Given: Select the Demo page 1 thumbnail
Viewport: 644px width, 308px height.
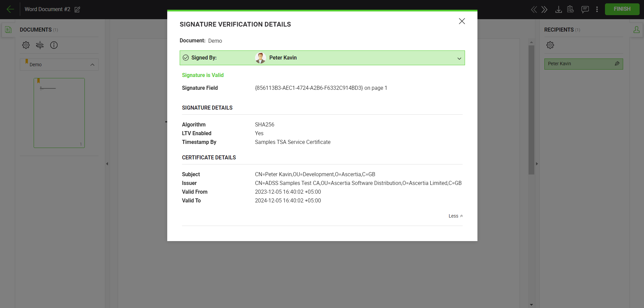Looking at the screenshot, I should click(59, 113).
